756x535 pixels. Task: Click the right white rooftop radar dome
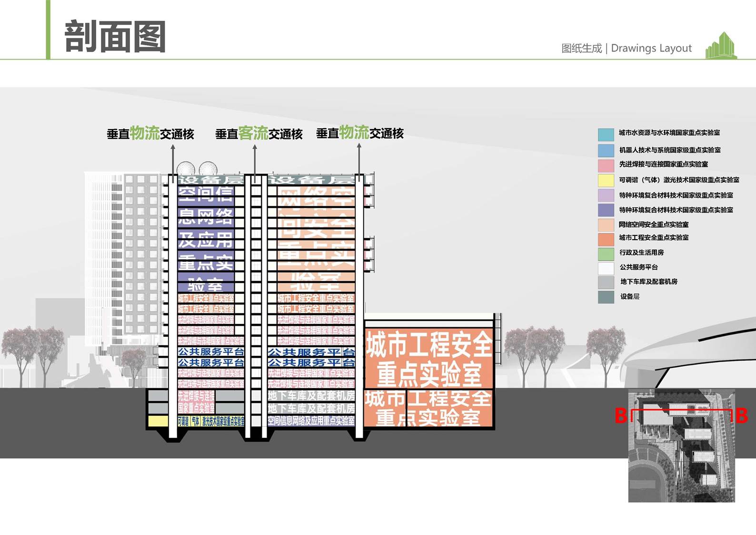coord(208,169)
